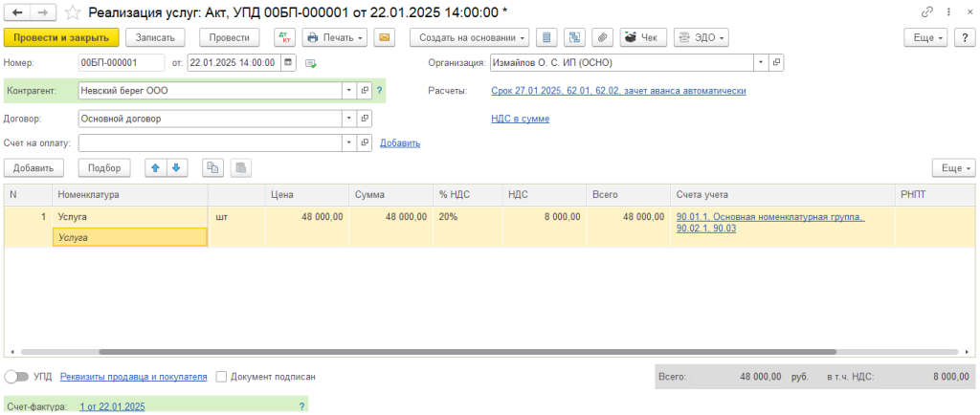Click the envelope email icon

pos(384,37)
